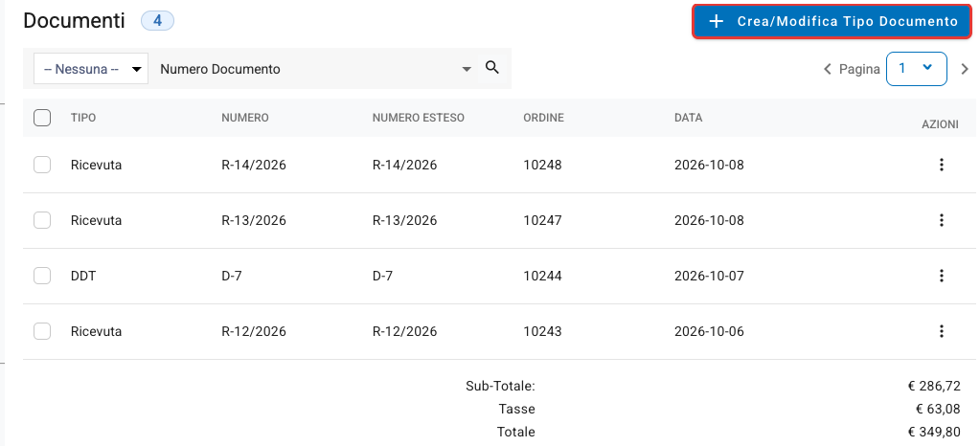980x446 pixels.
Task: Select order number 10244
Action: tap(542, 276)
